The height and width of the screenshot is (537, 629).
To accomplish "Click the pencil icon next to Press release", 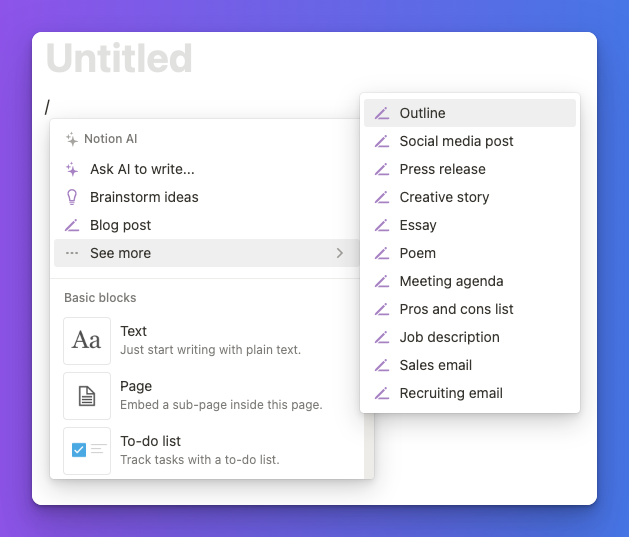I will pyautogui.click(x=382, y=169).
